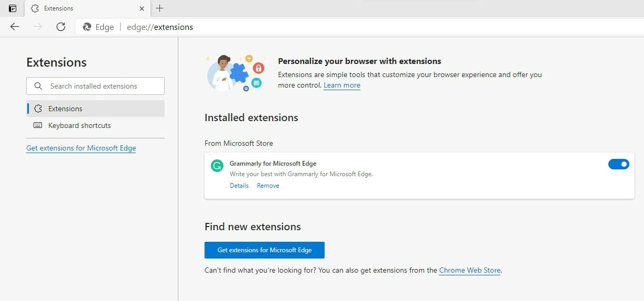Disable the Grammarly extension toggle
The height and width of the screenshot is (301, 644).
tap(618, 164)
